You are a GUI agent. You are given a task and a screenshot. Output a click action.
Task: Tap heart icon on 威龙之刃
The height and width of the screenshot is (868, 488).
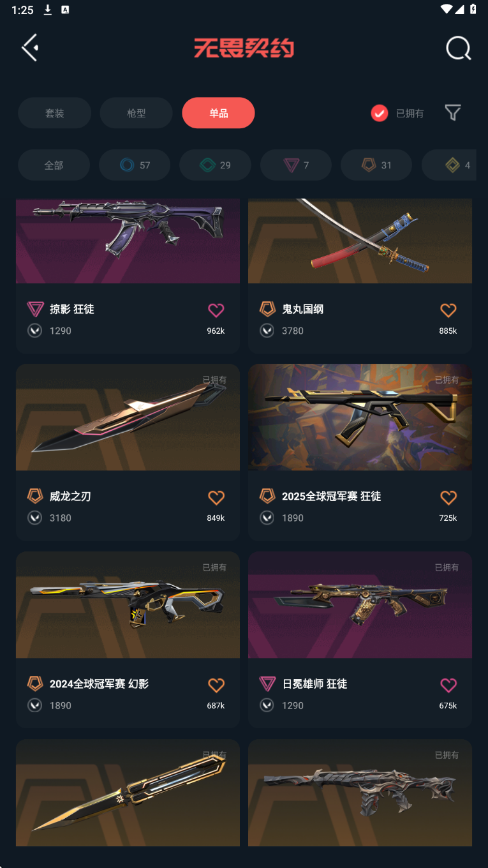216,497
